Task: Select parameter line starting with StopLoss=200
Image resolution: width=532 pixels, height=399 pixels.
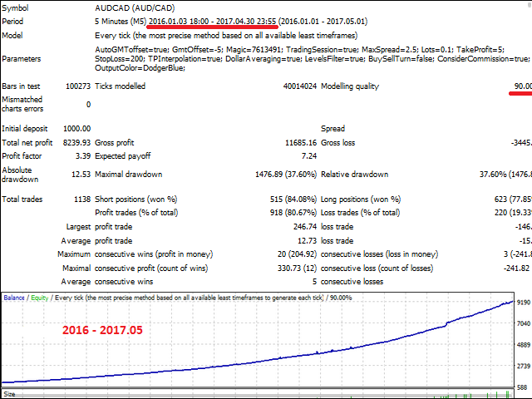Action: pos(313,59)
